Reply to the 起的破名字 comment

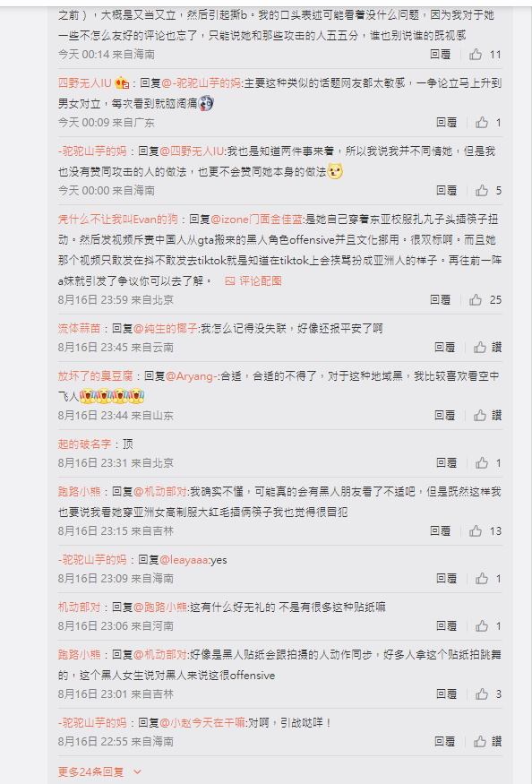(446, 462)
